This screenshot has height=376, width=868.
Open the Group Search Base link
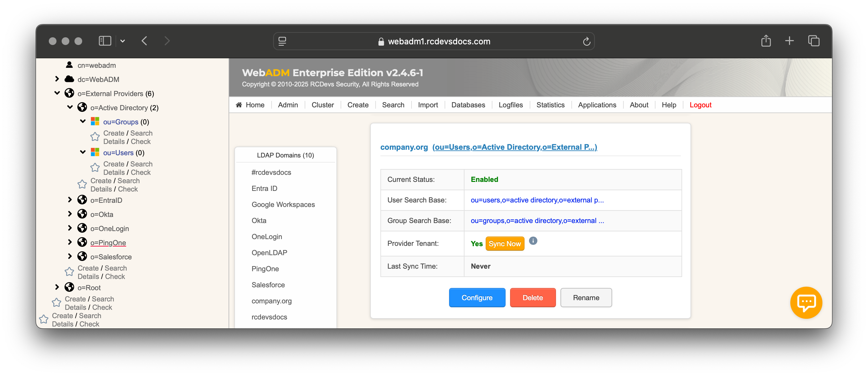point(537,220)
